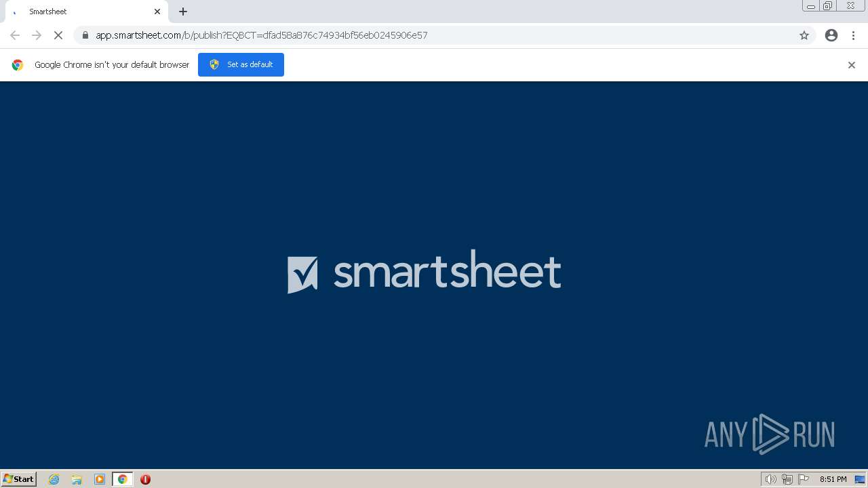Open volume speaker tray icon
Screen dimensions: 868x488
pyautogui.click(x=770, y=479)
